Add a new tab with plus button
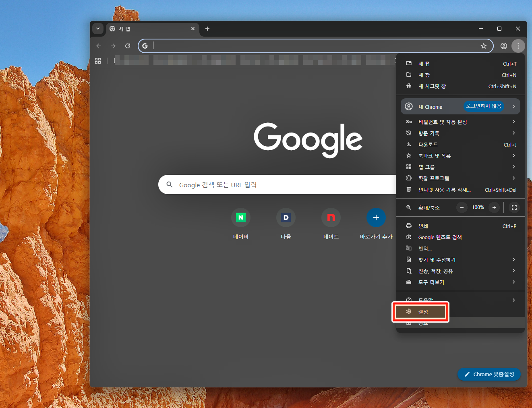This screenshot has width=532, height=408. pos(207,29)
